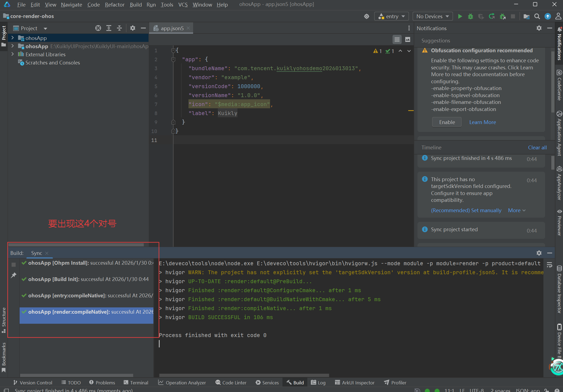Viewport: 563px width, 392px height.
Task: Toggle soft-wrap in build output
Action: pyautogui.click(x=549, y=265)
